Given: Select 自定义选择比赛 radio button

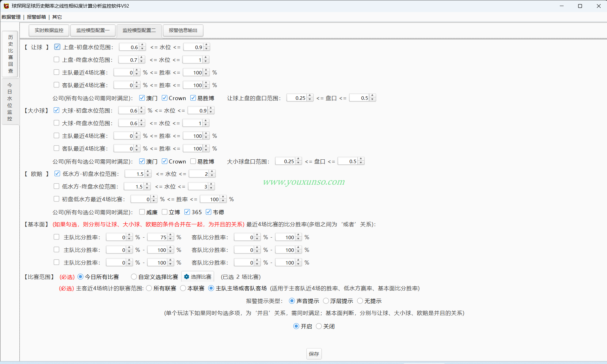Looking at the screenshot, I should pyautogui.click(x=134, y=277).
